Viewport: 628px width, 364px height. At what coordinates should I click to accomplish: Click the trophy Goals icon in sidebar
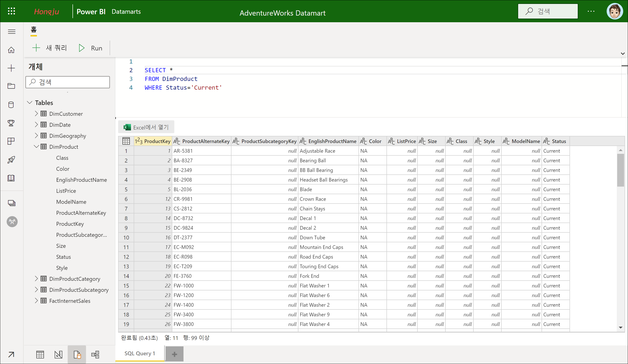(x=11, y=123)
